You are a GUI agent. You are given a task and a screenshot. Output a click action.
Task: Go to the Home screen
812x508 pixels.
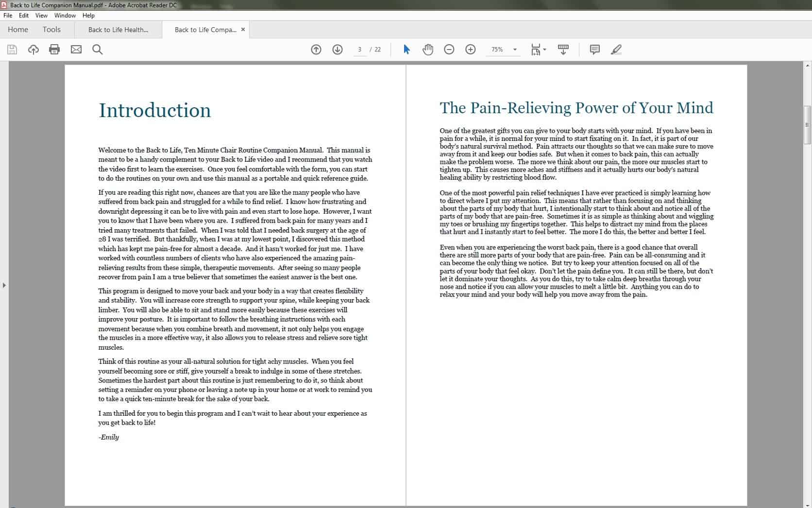coord(18,30)
